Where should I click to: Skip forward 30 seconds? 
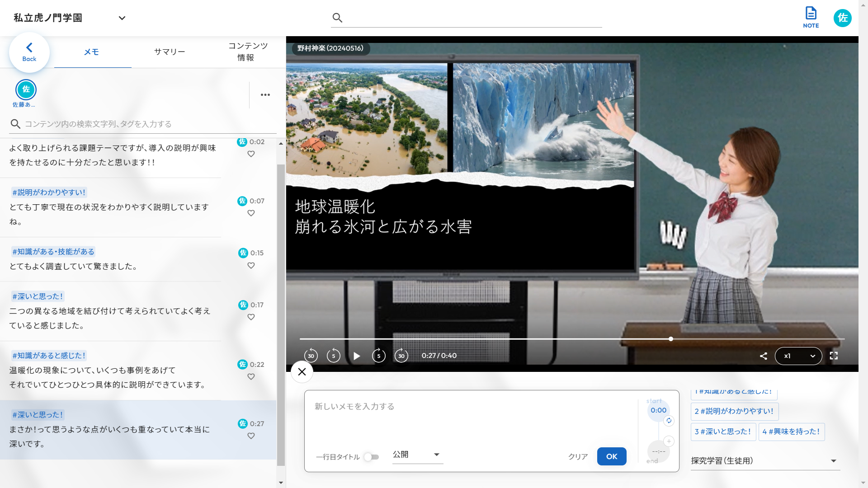(401, 356)
